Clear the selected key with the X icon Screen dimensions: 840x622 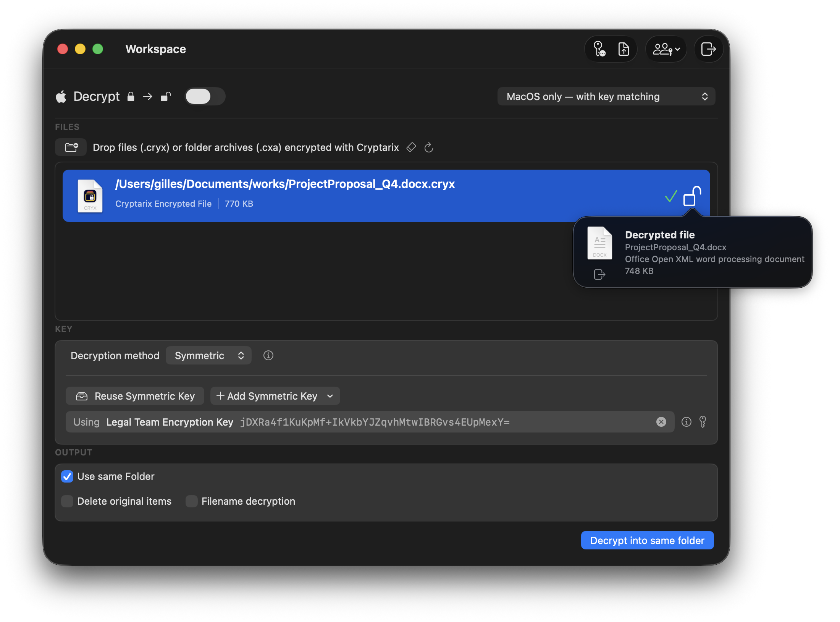pos(661,422)
